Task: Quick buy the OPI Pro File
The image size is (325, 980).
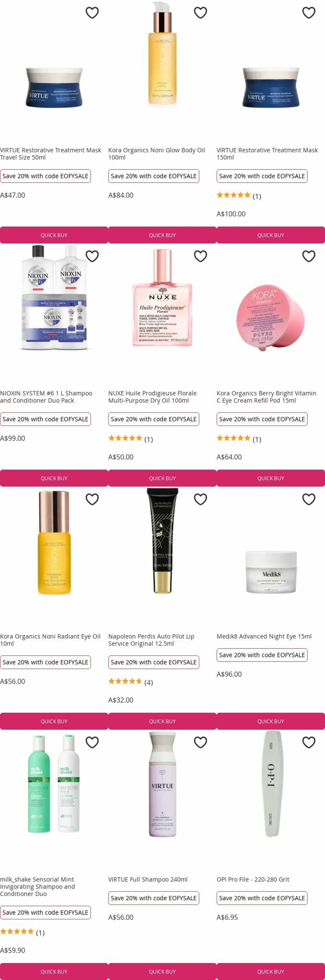Action: [271, 972]
